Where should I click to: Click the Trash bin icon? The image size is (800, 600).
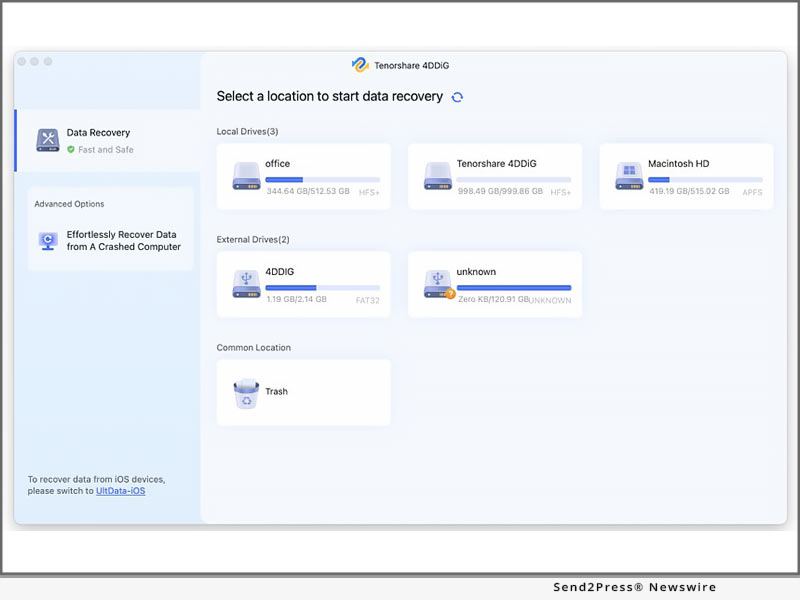click(246, 392)
